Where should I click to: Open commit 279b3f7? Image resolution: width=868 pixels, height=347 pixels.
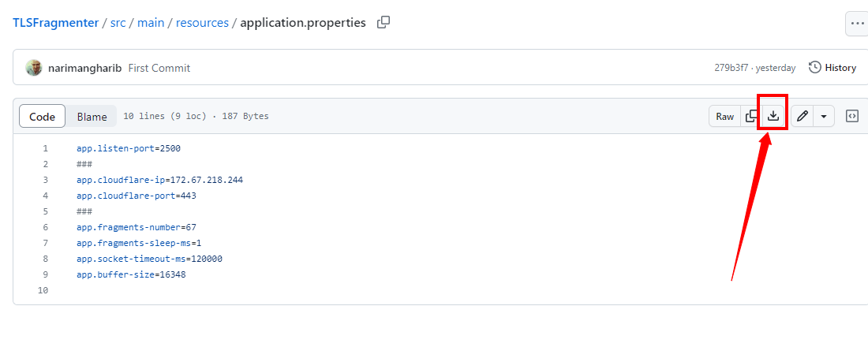pyautogui.click(x=731, y=68)
